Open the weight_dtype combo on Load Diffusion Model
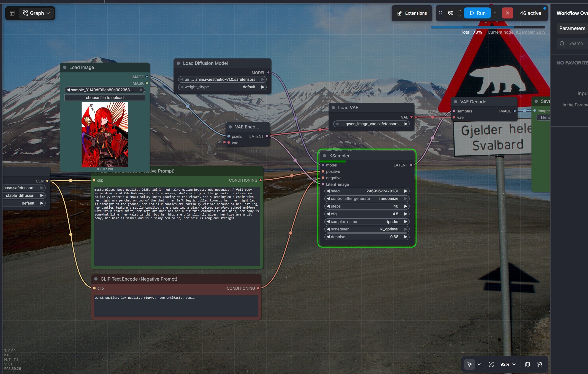The image size is (588, 374). (223, 87)
